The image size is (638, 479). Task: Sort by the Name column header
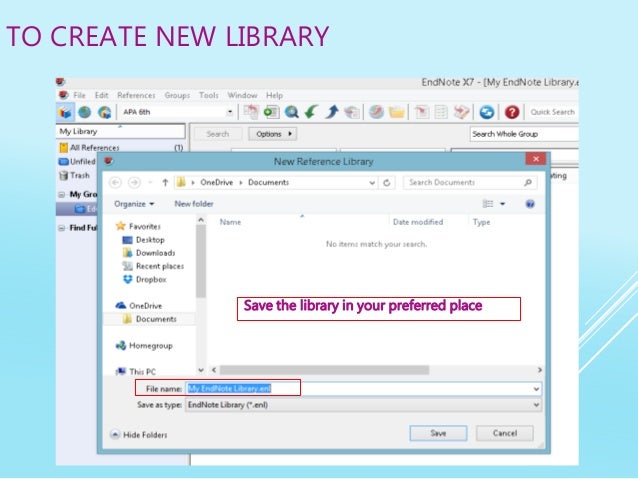230,222
